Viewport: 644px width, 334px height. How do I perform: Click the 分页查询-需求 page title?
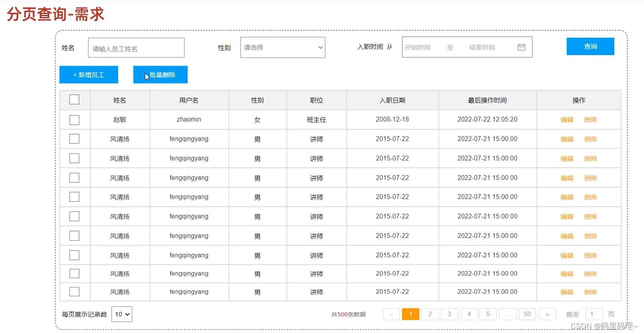(56, 14)
